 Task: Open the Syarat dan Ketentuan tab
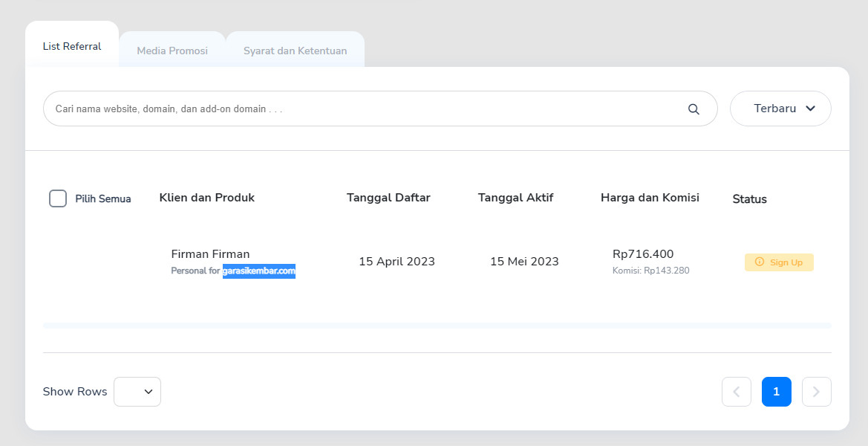click(295, 51)
